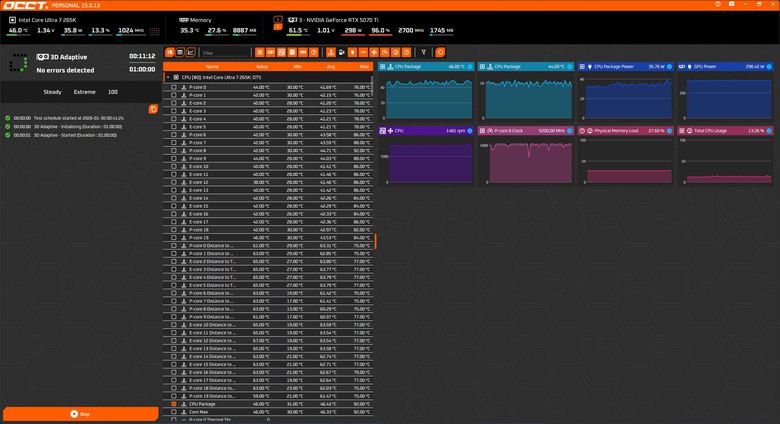
Task: Select the 'Test schedule started' log entry
Action: click(79, 118)
